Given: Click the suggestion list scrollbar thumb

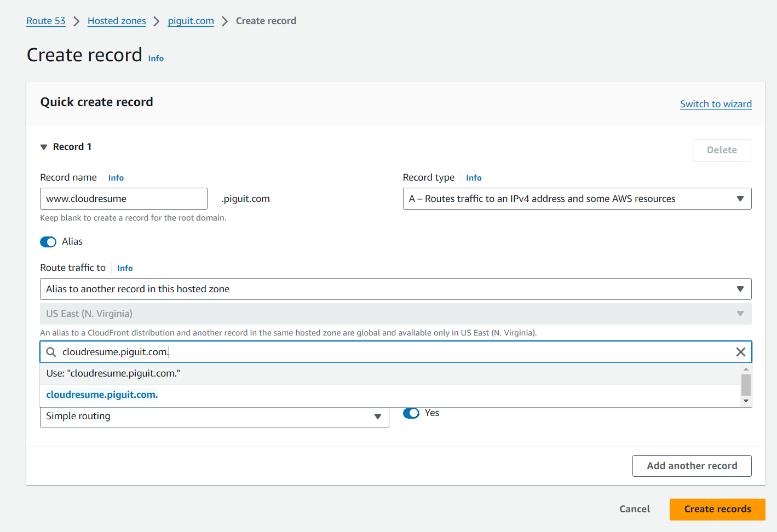Looking at the screenshot, I should [746, 385].
